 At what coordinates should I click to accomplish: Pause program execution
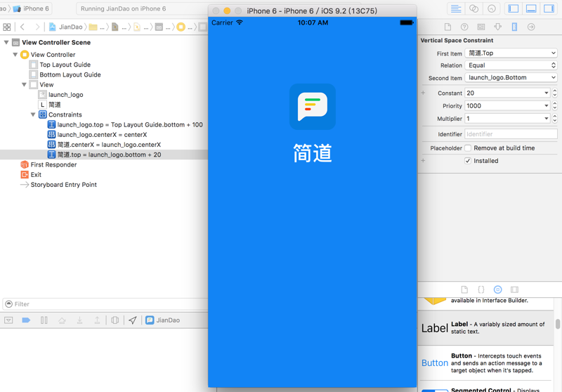pyautogui.click(x=44, y=320)
